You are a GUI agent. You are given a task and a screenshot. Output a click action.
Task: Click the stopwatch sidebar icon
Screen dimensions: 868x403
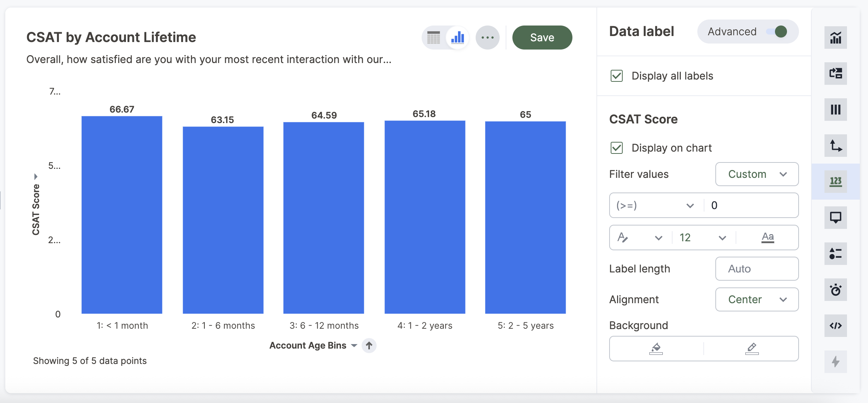tap(835, 290)
